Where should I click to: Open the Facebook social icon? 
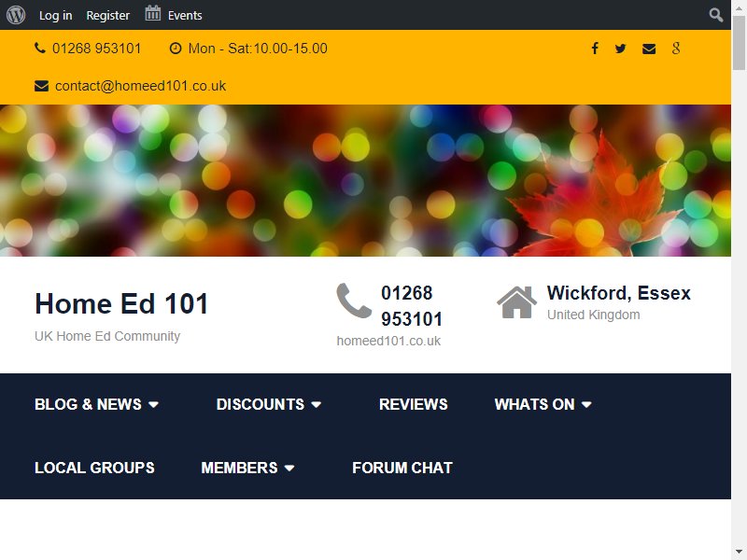coord(595,49)
